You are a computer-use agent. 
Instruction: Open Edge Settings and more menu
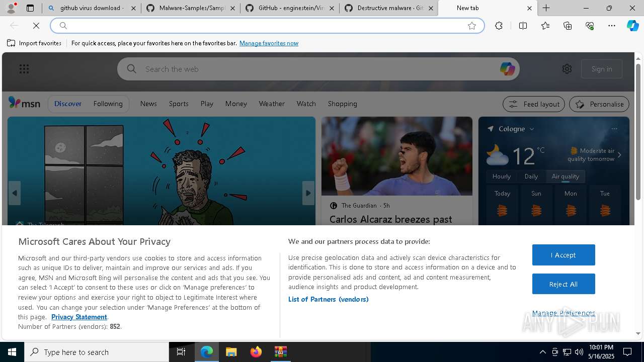[x=612, y=26]
